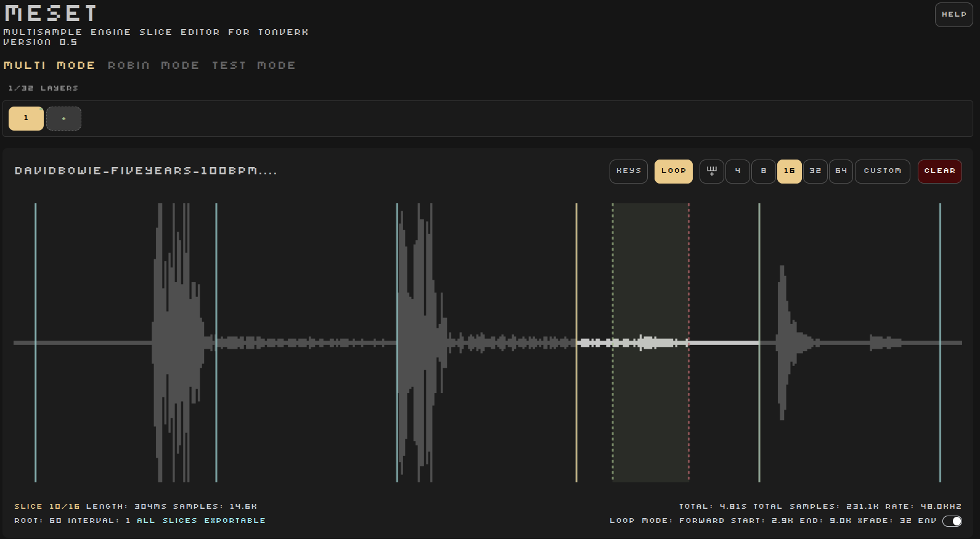
Task: Click the sample filename DavidBowie-FiveYears
Action: (145, 171)
